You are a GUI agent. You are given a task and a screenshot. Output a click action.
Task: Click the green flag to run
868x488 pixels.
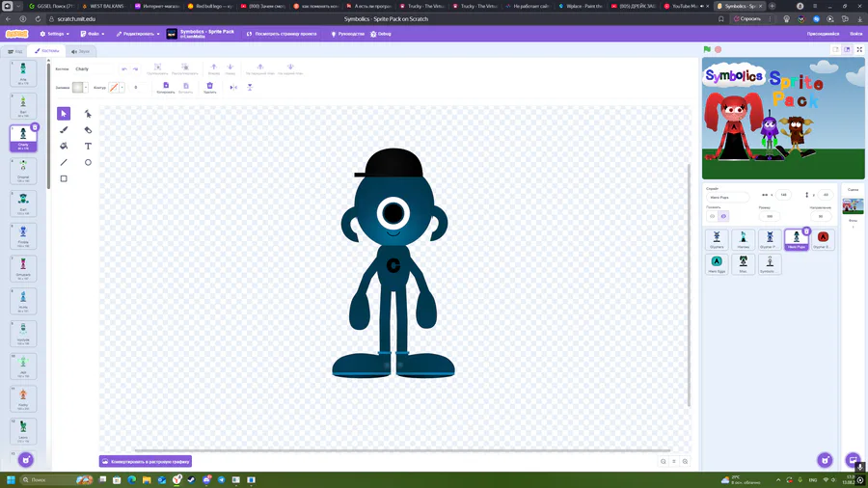707,49
